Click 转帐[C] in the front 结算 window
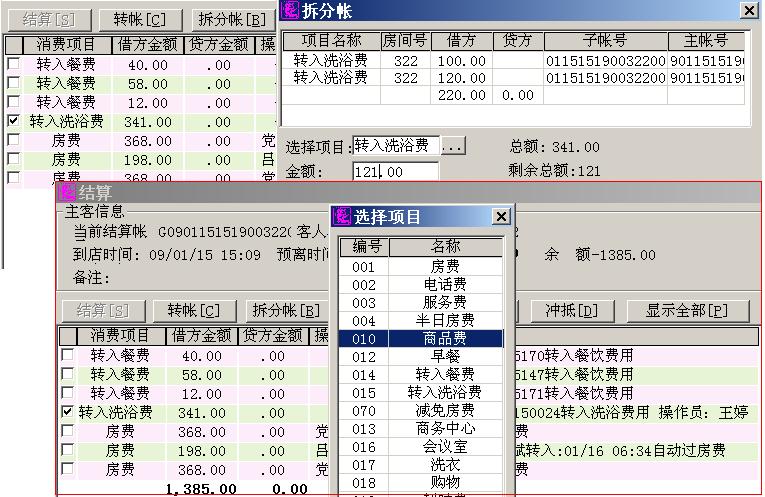The height and width of the screenshot is (497, 765). point(195,310)
